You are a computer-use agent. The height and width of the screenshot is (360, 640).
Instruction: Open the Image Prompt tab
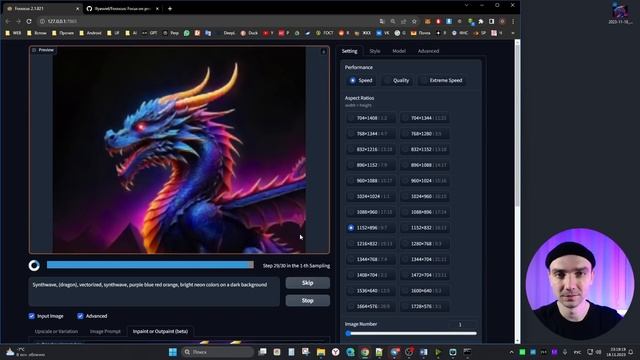click(x=105, y=331)
